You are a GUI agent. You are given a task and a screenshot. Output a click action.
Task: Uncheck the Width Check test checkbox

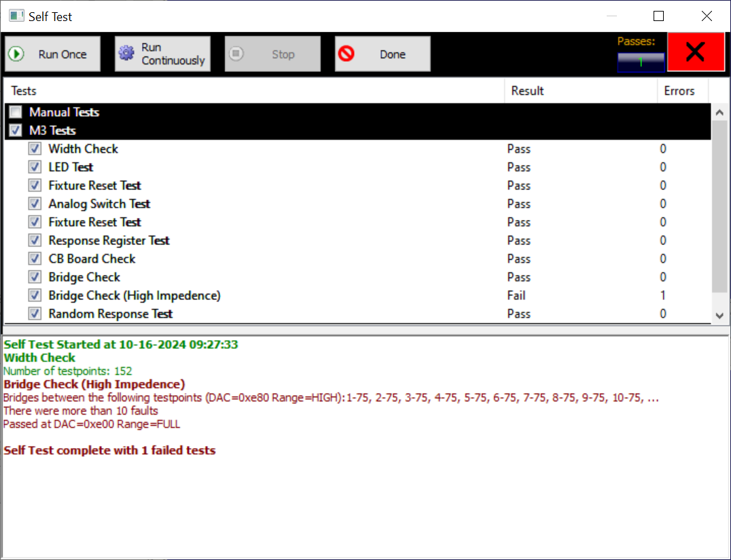click(35, 149)
